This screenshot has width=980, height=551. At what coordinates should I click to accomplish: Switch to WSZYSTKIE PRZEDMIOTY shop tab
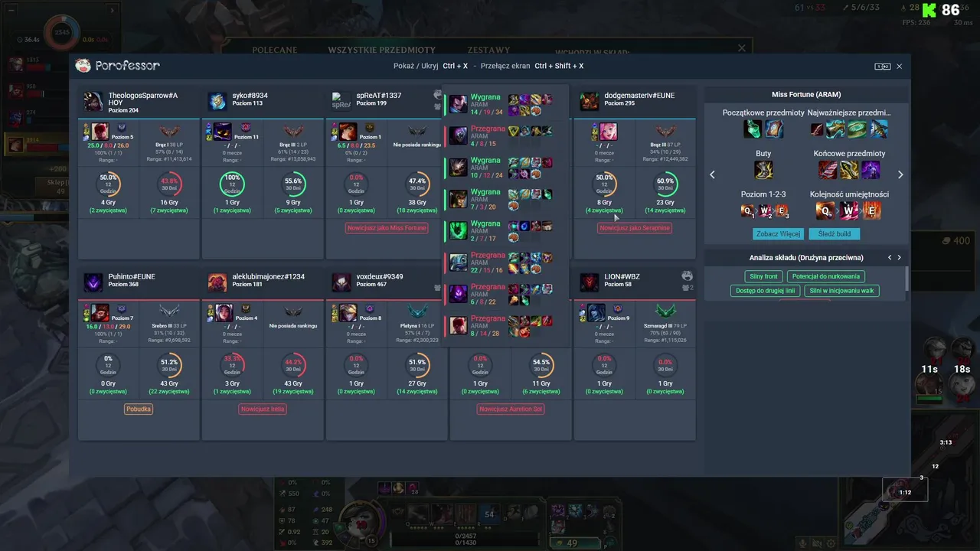tap(382, 50)
